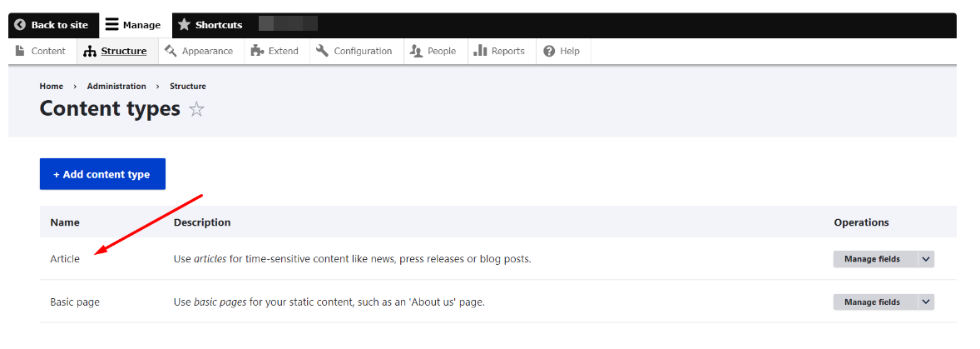Viewport: 980px width, 349px height.
Task: Open the Content menu in admin toolbar
Action: click(41, 51)
